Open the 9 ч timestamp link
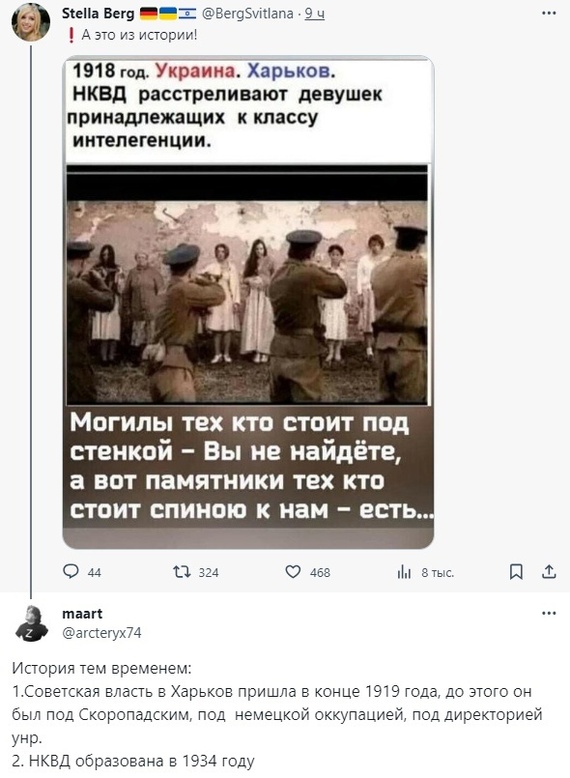Viewport: 570px width, 778px height. 315,13
